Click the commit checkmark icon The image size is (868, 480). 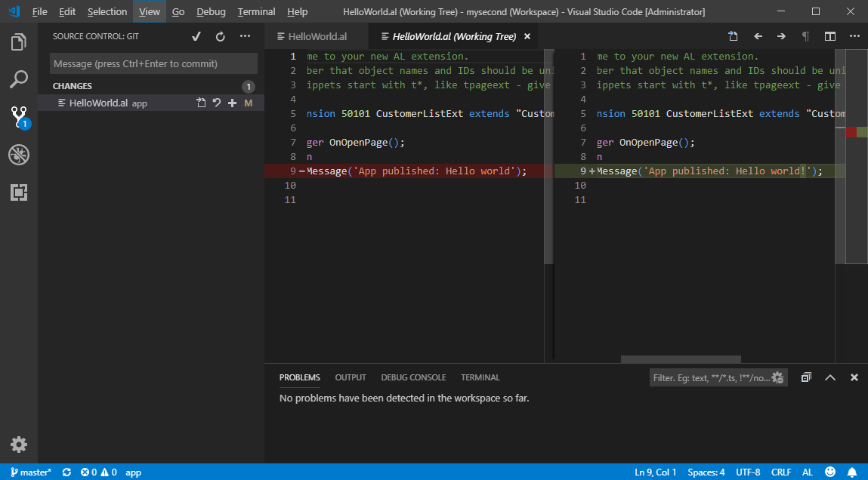point(196,36)
